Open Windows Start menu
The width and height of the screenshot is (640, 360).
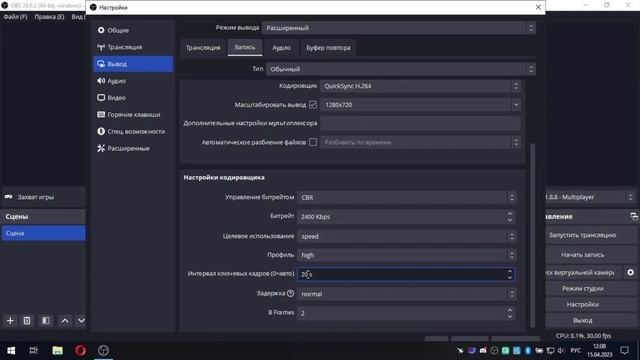point(11,351)
